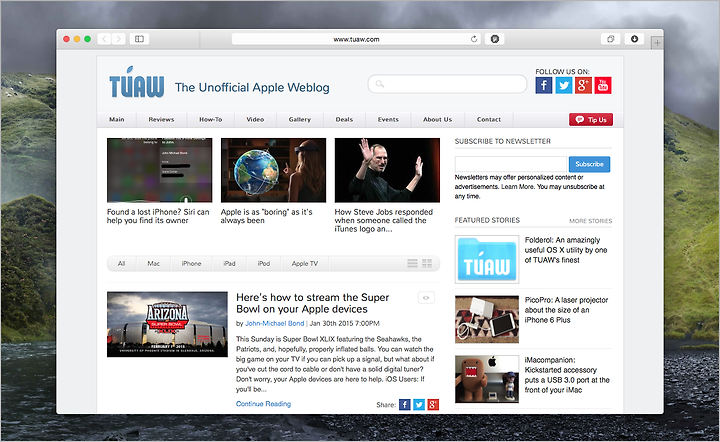The height and width of the screenshot is (442, 720).
Task: Switch to list view layout icon
Action: click(x=412, y=263)
